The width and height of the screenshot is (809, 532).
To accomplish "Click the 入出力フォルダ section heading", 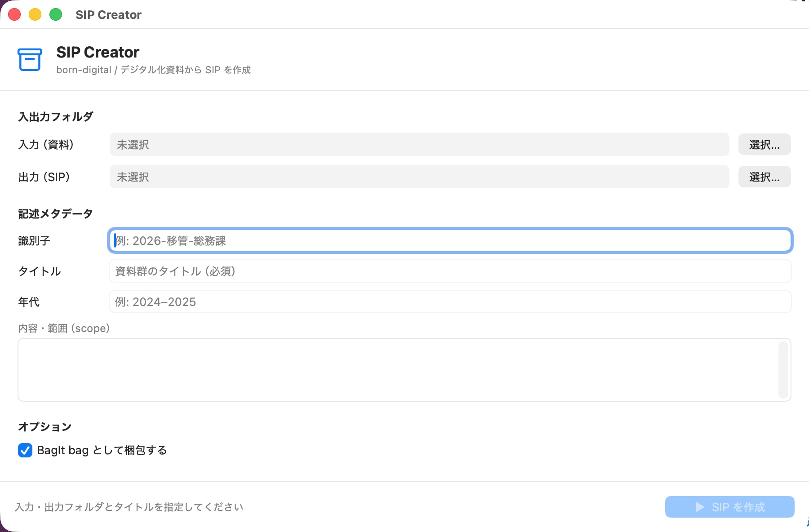I will (56, 117).
